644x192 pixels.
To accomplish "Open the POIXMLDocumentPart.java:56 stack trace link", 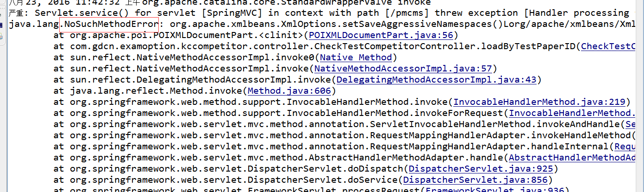I will [x=381, y=35].
